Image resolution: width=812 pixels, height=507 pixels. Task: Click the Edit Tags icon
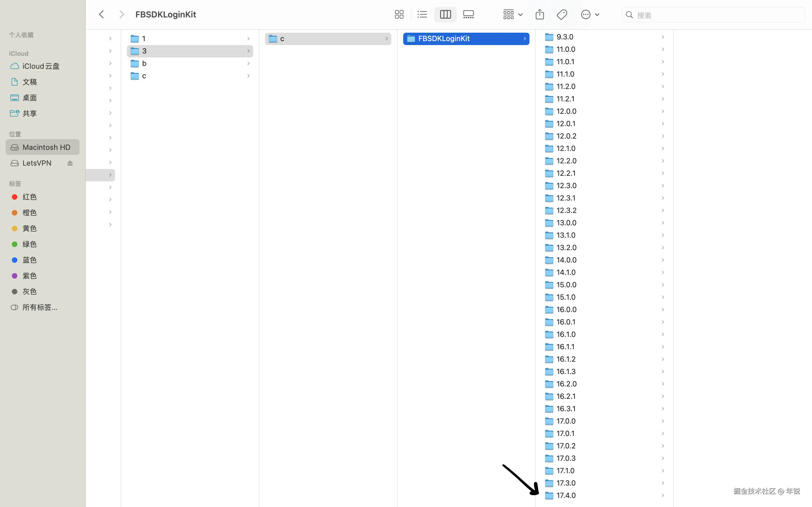(x=562, y=14)
